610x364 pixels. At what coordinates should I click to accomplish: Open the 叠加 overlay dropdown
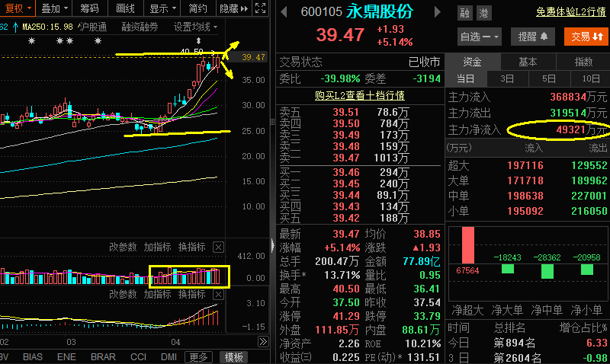tap(54, 8)
